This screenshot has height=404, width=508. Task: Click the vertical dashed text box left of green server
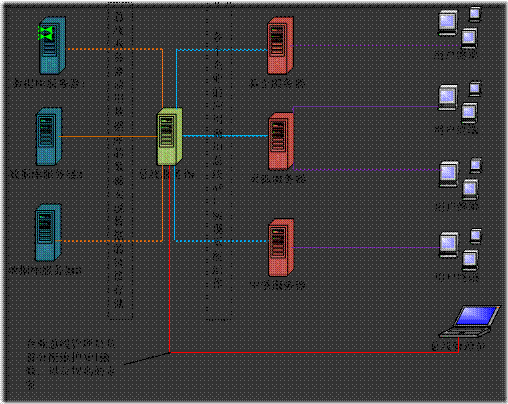120,161
